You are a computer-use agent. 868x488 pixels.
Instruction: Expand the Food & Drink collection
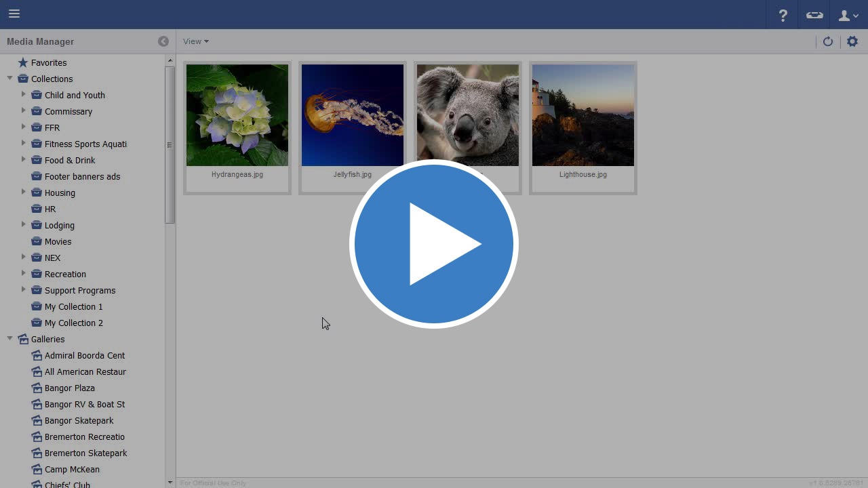[x=24, y=160]
